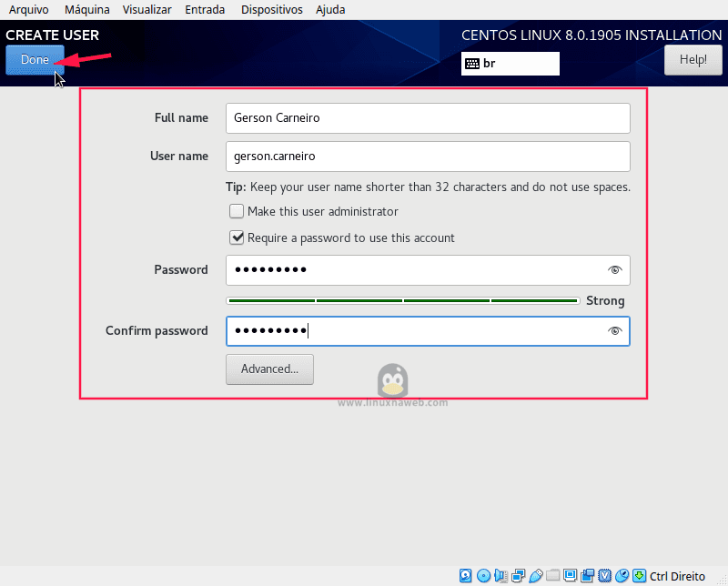This screenshot has width=728, height=586.
Task: Click the Full name field
Action: tap(428, 118)
